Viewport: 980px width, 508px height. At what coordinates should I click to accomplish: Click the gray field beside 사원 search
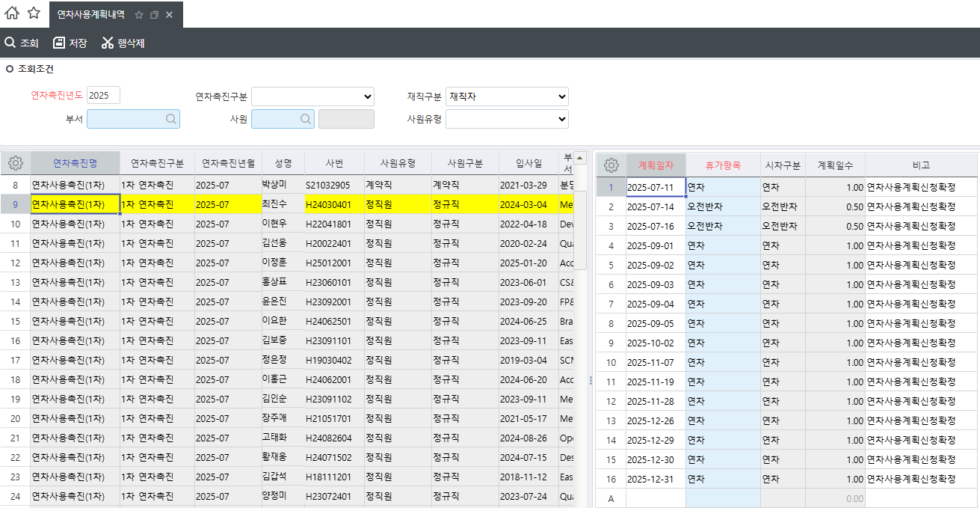pos(346,119)
